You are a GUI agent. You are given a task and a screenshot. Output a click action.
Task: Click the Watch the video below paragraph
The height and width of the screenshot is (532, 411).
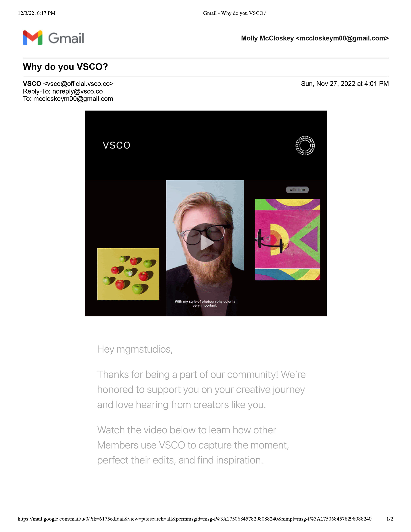(x=193, y=445)
